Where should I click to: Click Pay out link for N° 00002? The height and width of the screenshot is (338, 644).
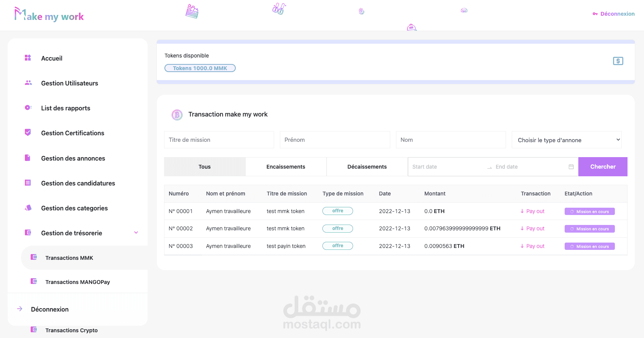point(535,228)
